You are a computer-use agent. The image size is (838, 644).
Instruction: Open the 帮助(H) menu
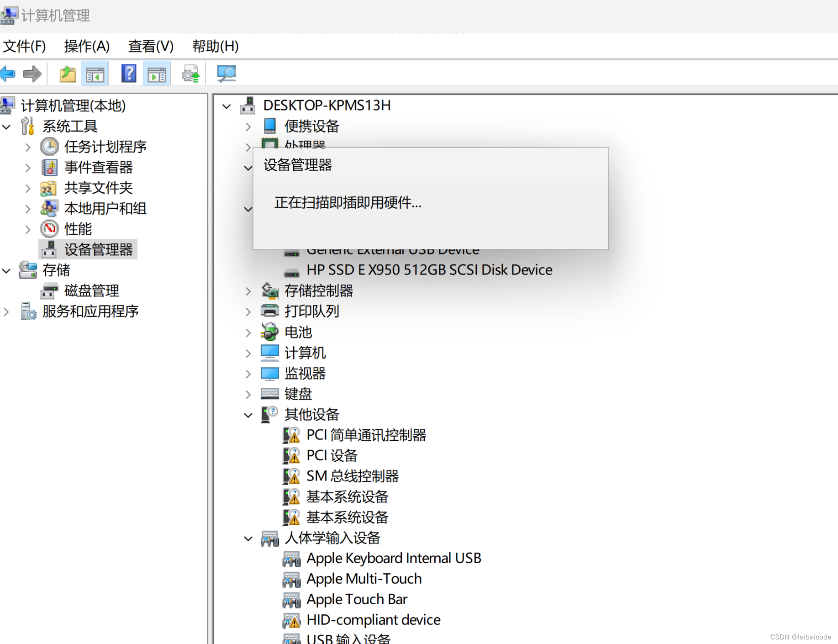pyautogui.click(x=215, y=46)
